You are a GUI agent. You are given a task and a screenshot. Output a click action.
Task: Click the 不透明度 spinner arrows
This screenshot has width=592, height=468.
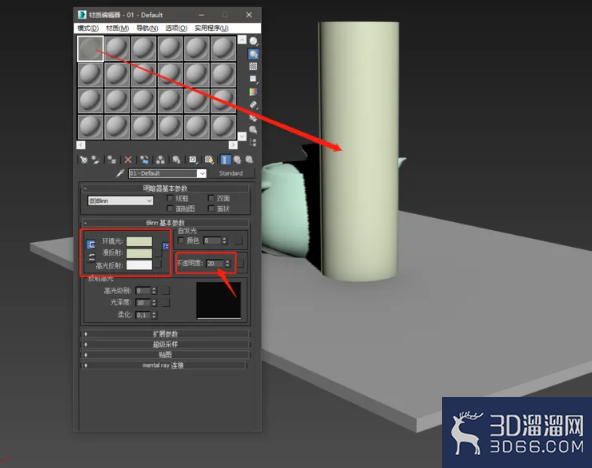pos(227,263)
